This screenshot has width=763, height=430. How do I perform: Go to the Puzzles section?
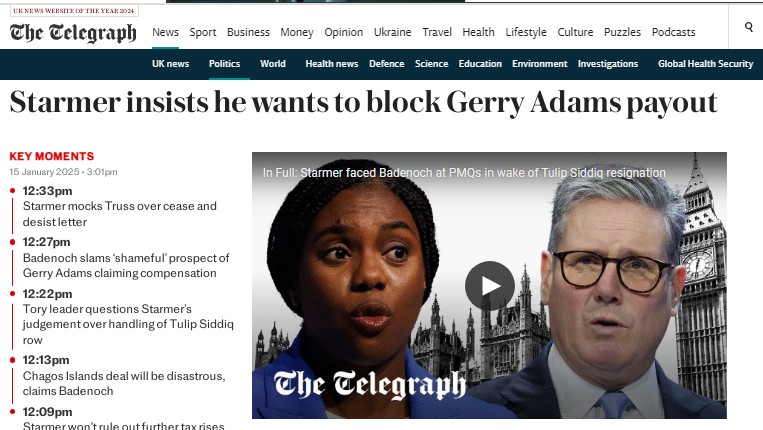tap(622, 32)
